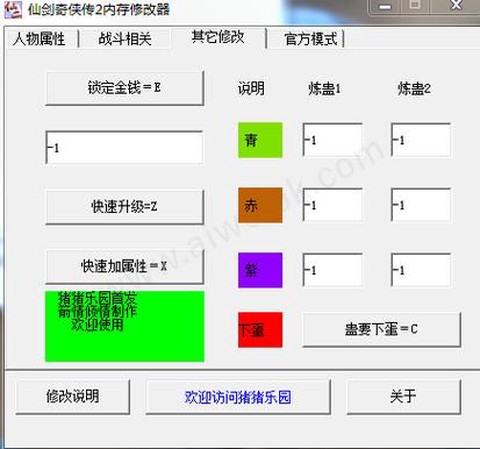Focus the 炼蛊2 field in the 赤 row

tap(421, 205)
